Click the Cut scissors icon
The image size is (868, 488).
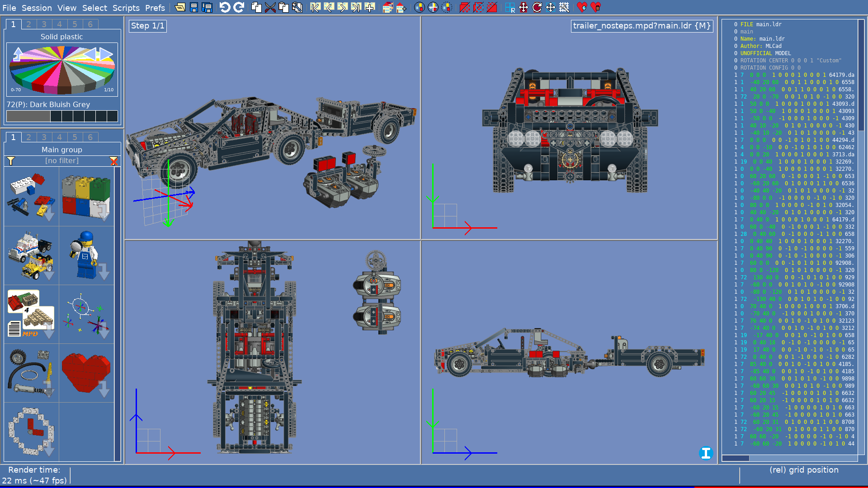[270, 7]
